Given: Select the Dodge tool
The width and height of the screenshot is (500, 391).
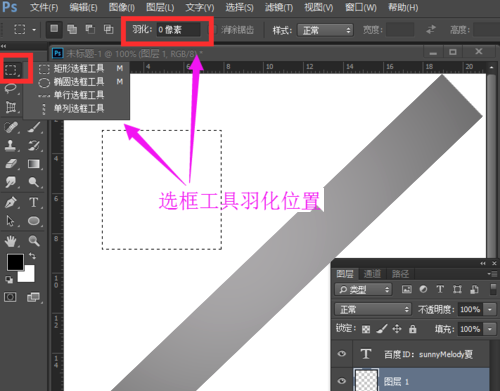Looking at the screenshot, I should 34,182.
